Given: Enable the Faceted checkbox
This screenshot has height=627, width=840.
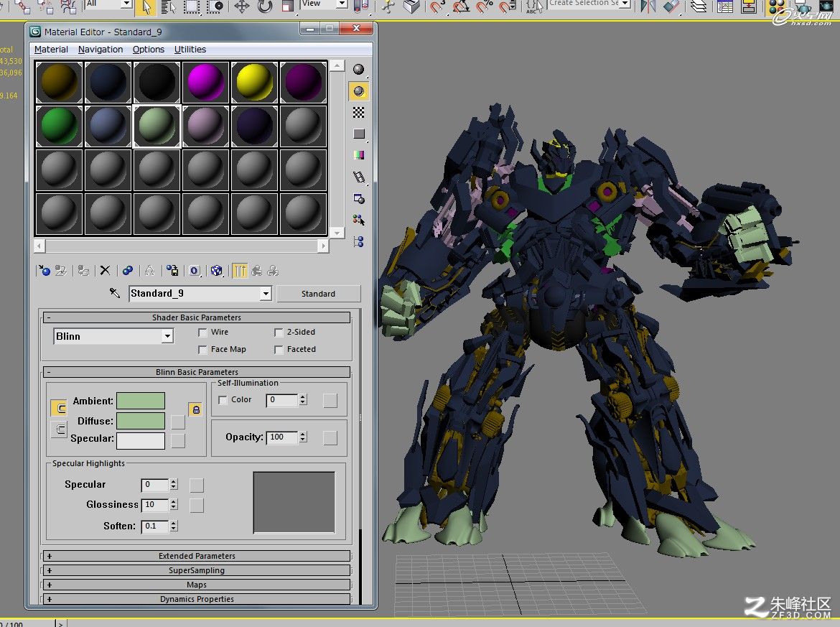Looking at the screenshot, I should [x=279, y=349].
